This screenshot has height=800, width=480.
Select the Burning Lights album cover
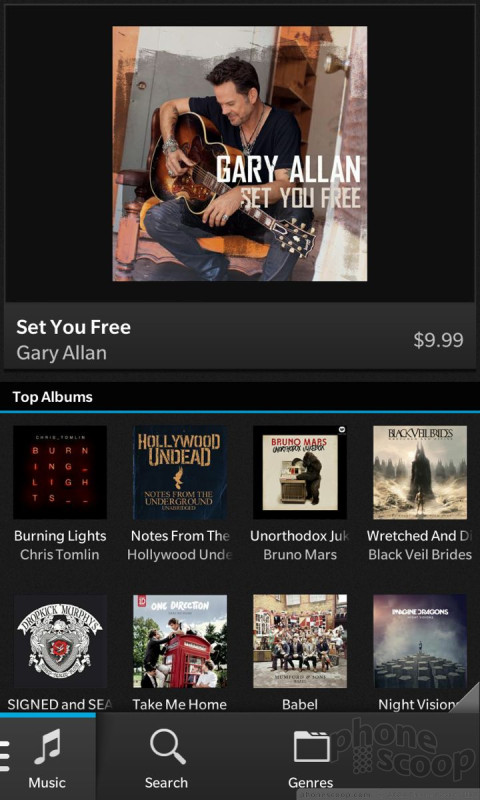(60, 472)
